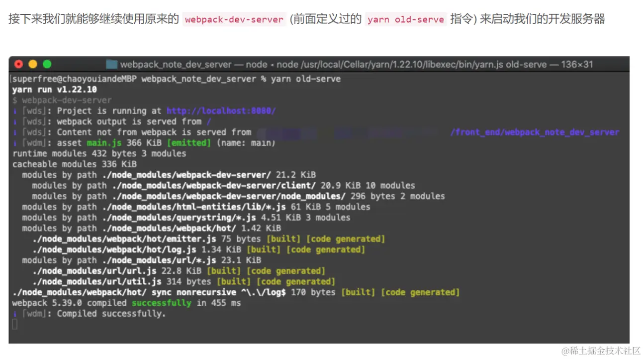This screenshot has width=644, height=359.
Task: Click the red close button of terminal window
Action: (x=19, y=64)
